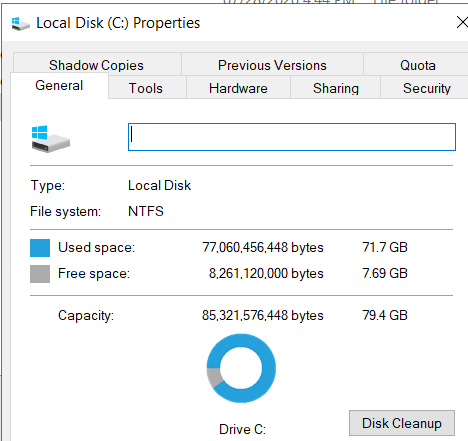Open the Hardware tab
The image size is (468, 441).
coord(238,88)
